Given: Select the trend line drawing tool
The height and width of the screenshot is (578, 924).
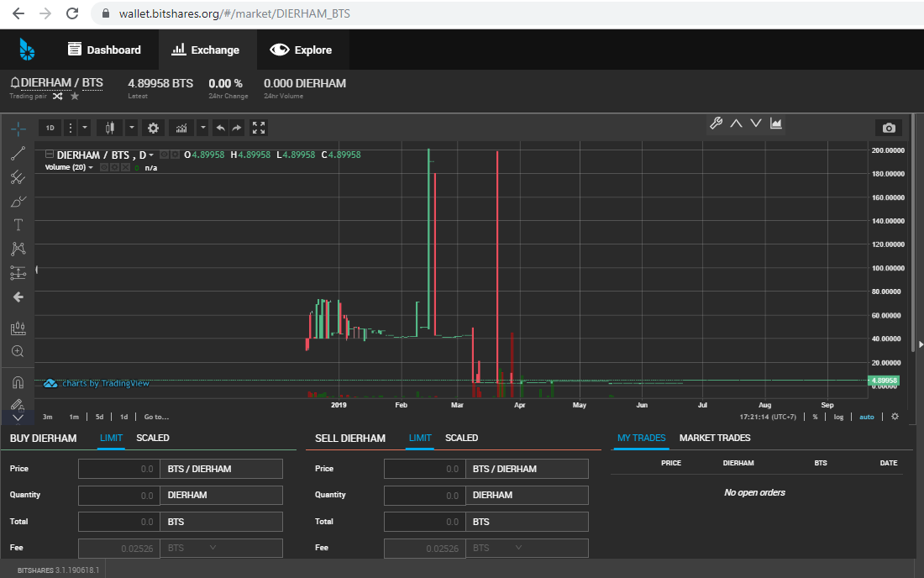Looking at the screenshot, I should 18,153.
